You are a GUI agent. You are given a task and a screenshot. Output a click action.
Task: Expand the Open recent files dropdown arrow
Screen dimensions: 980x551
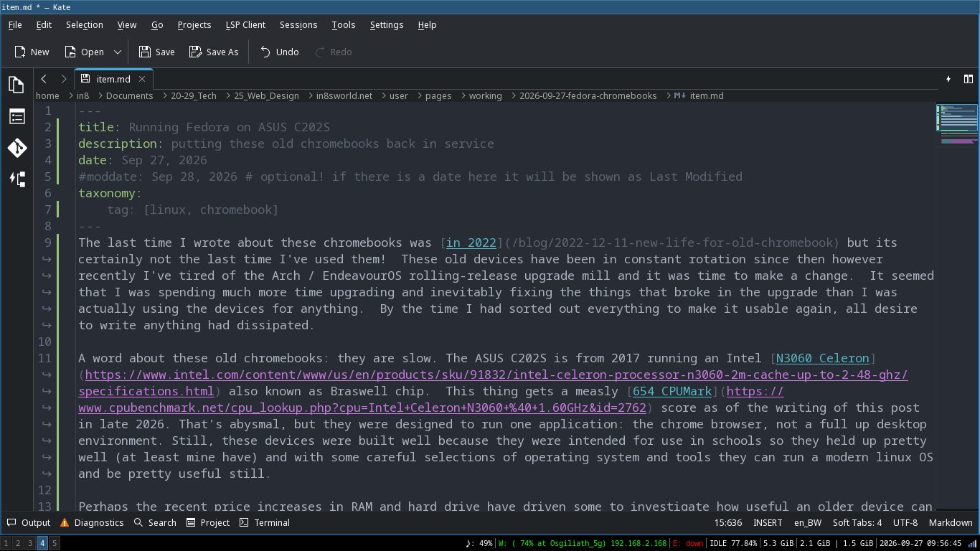coord(118,52)
